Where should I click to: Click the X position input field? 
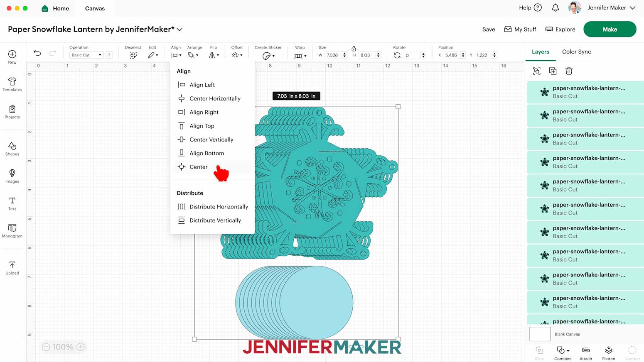point(451,55)
